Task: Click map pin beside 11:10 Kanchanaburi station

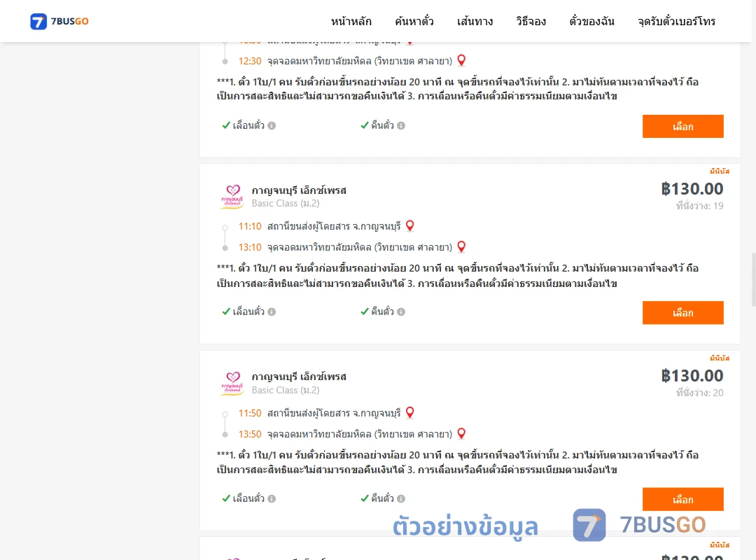Action: click(x=409, y=225)
